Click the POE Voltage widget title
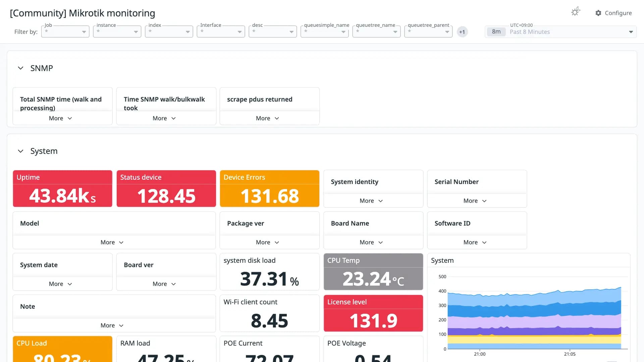 pyautogui.click(x=346, y=343)
